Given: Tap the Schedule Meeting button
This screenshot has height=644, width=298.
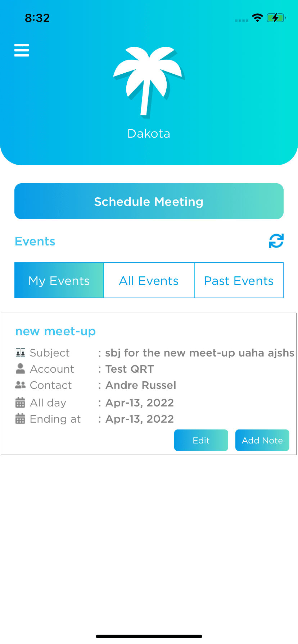Looking at the screenshot, I should 149,201.
